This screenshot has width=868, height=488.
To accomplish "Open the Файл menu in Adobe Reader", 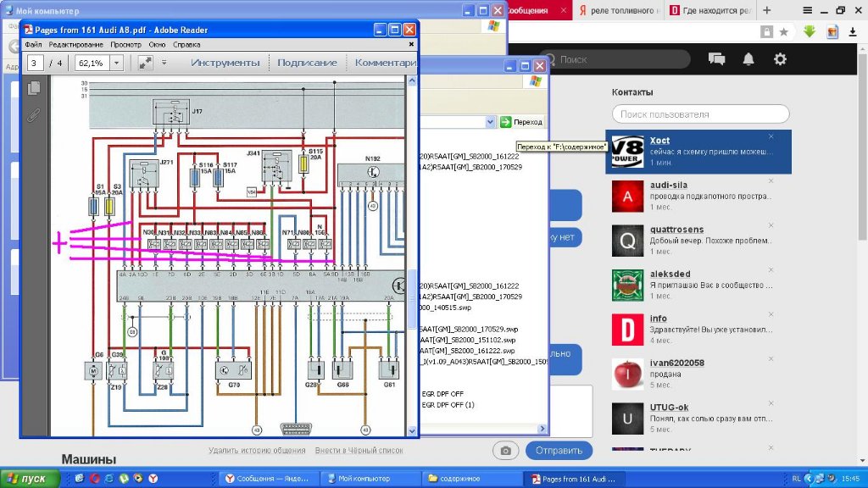I will 33,44.
